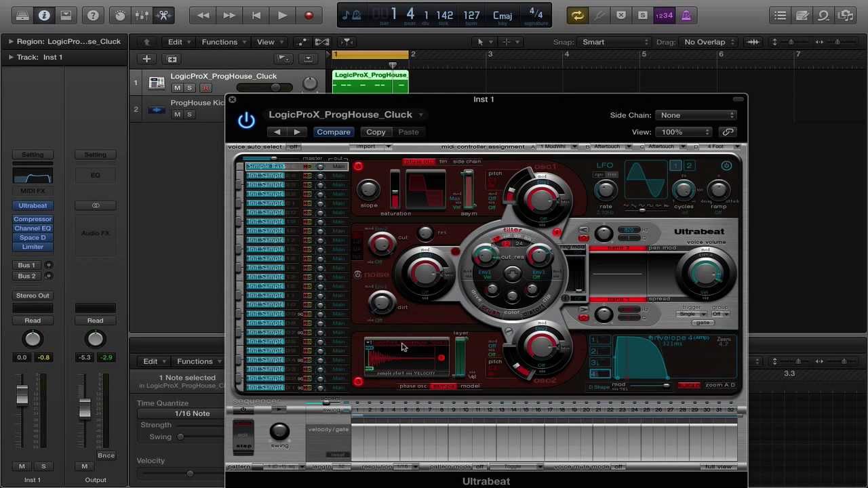Screen dimensions: 868x488
Task: Open the Snap Smart dropdown
Action: click(x=615, y=42)
